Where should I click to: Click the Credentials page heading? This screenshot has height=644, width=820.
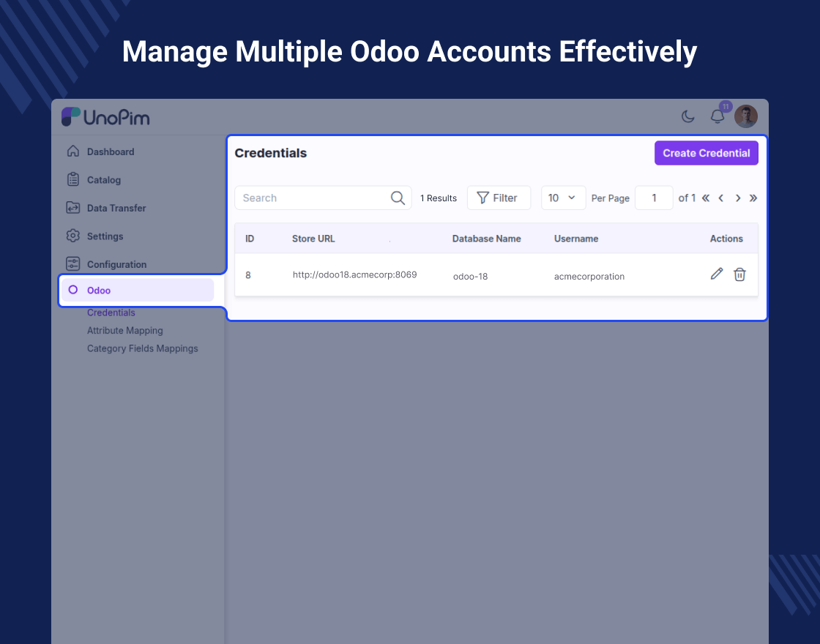(x=271, y=153)
